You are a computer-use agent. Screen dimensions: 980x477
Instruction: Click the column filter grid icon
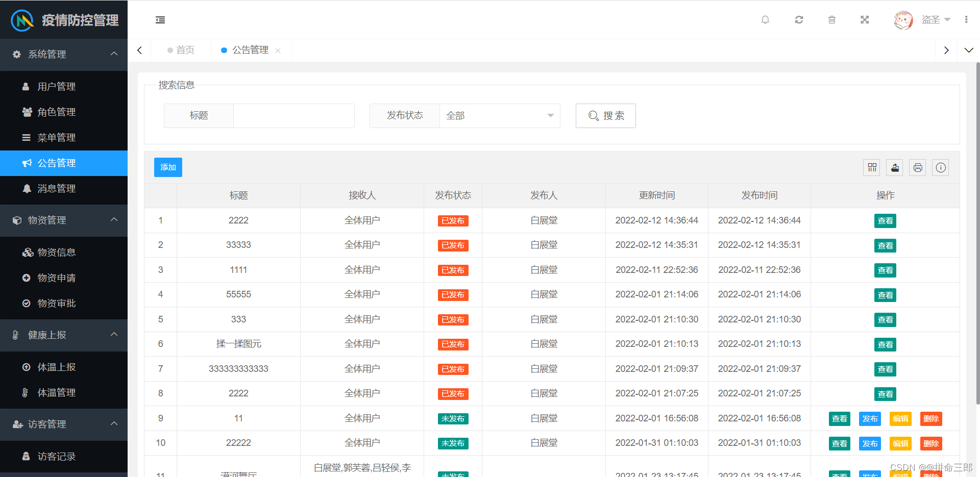[872, 167]
